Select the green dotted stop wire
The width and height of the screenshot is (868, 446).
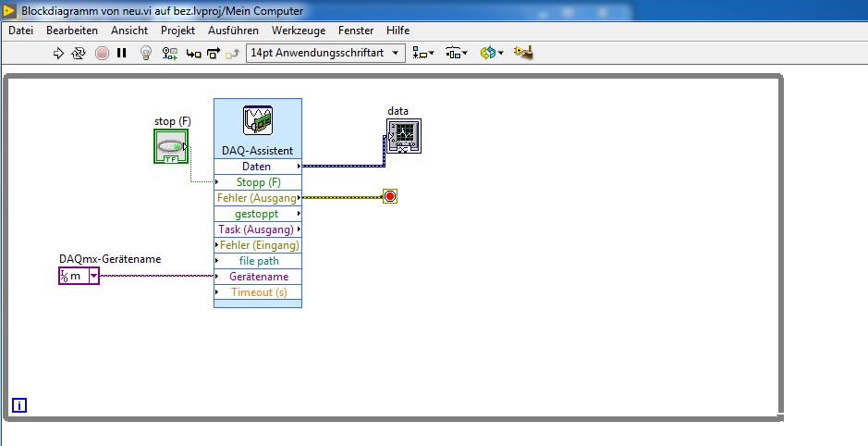coord(191,165)
